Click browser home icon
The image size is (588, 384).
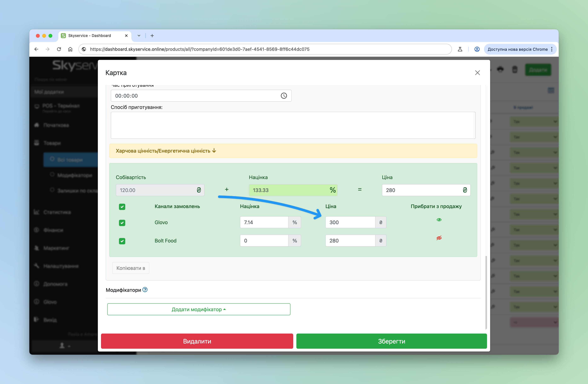coord(70,49)
